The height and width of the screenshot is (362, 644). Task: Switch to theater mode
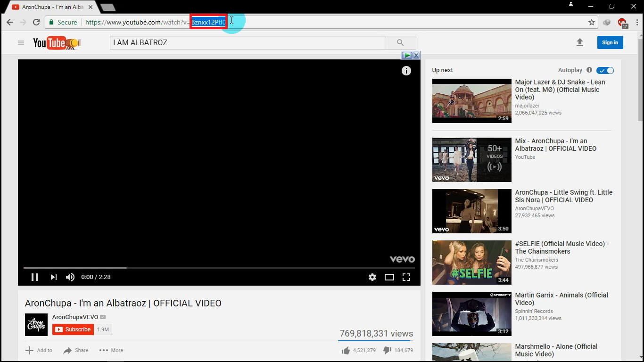click(389, 277)
